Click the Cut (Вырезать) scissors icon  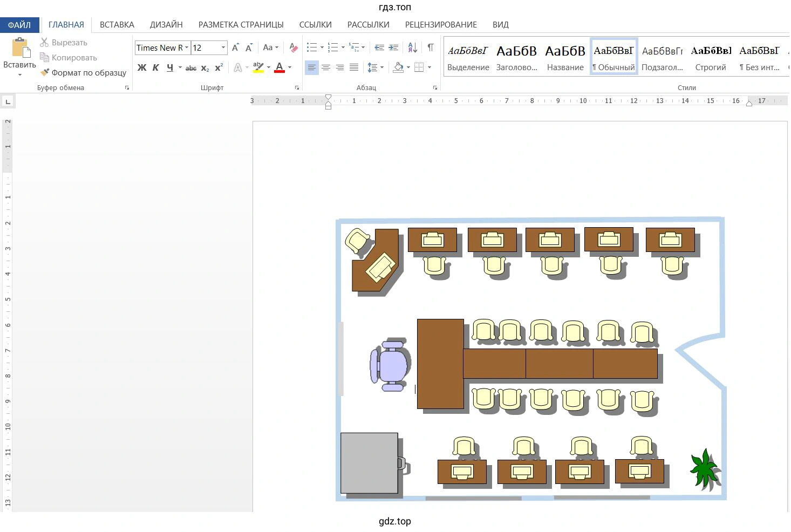tap(44, 42)
